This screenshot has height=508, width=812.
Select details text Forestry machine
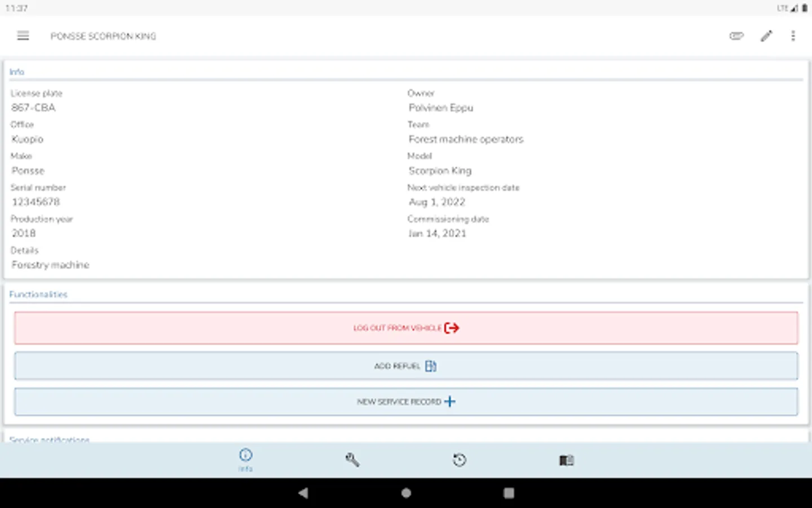pos(50,265)
